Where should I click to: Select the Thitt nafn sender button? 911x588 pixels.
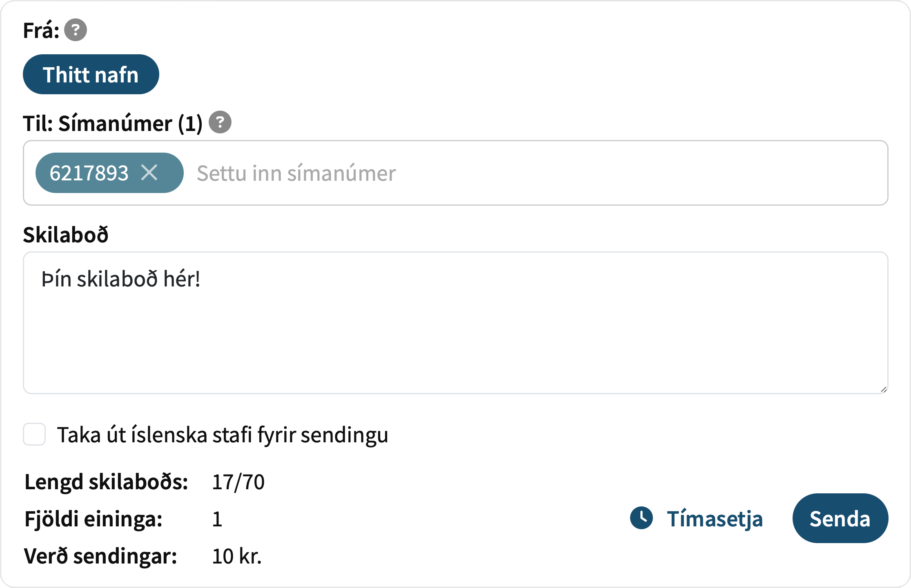tap(91, 74)
